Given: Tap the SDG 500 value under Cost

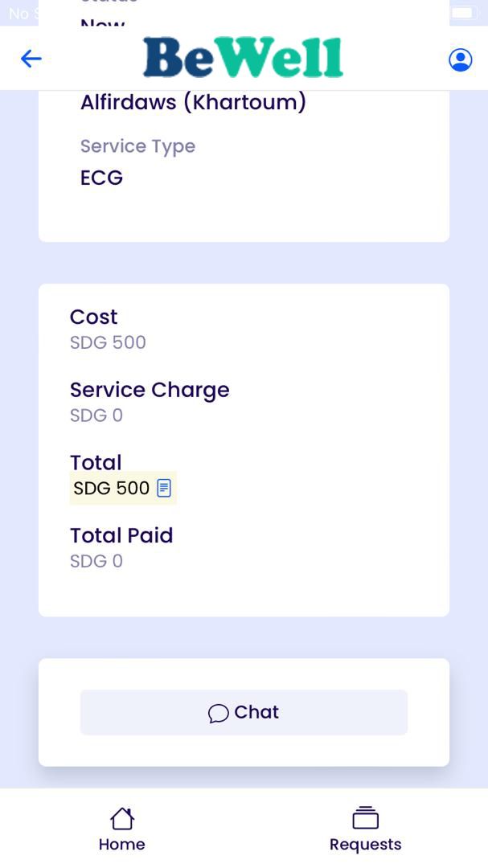Looking at the screenshot, I should pyautogui.click(x=108, y=342).
